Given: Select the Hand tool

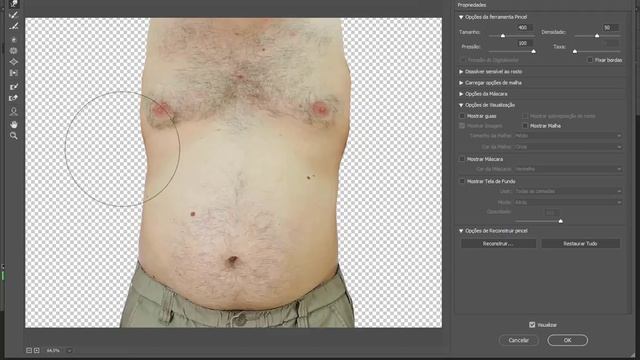Looking at the screenshot, I should [13, 124].
